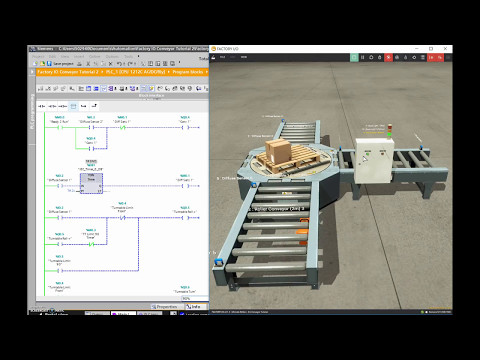Screen dimensions: 480x360
Task: Click the cardboard box on the turntable
Action: [278, 151]
